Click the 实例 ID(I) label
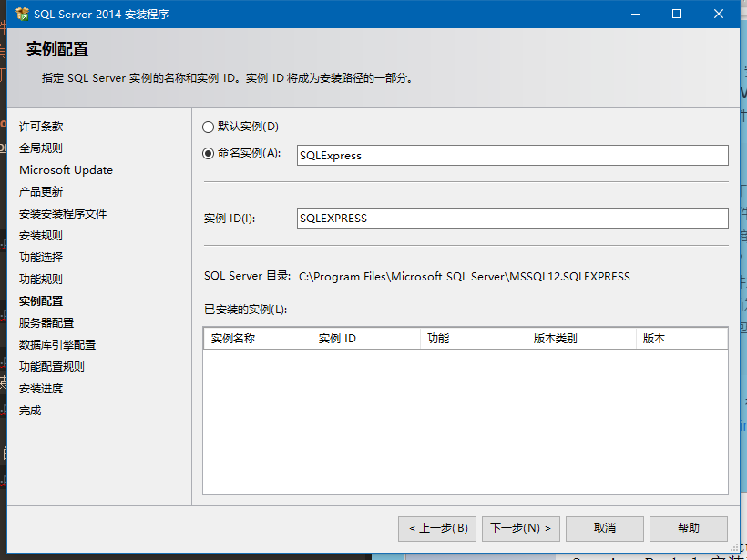 coord(230,219)
